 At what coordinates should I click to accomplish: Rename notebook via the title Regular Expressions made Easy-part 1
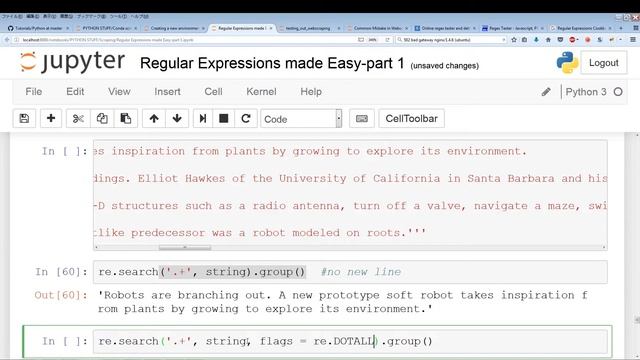(272, 63)
